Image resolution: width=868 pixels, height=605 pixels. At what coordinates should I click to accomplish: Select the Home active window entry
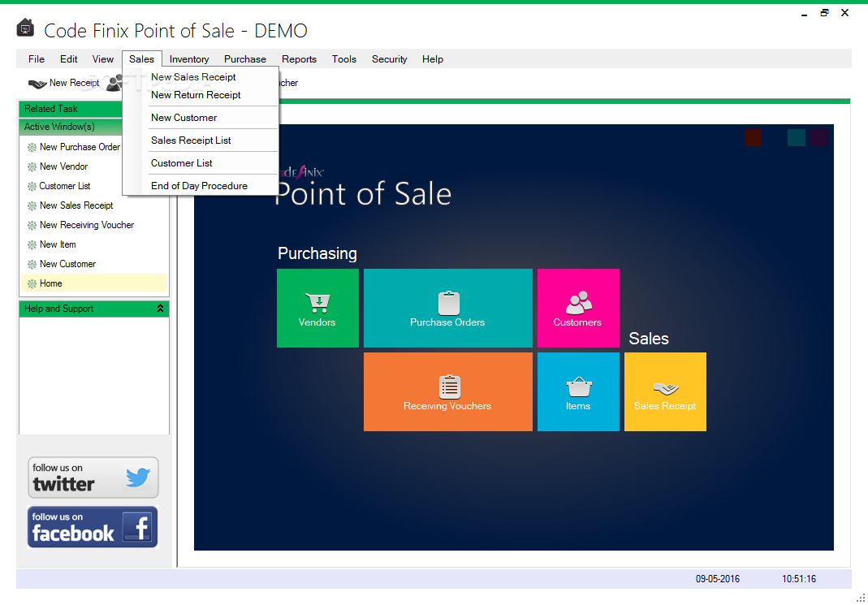pyautogui.click(x=94, y=283)
